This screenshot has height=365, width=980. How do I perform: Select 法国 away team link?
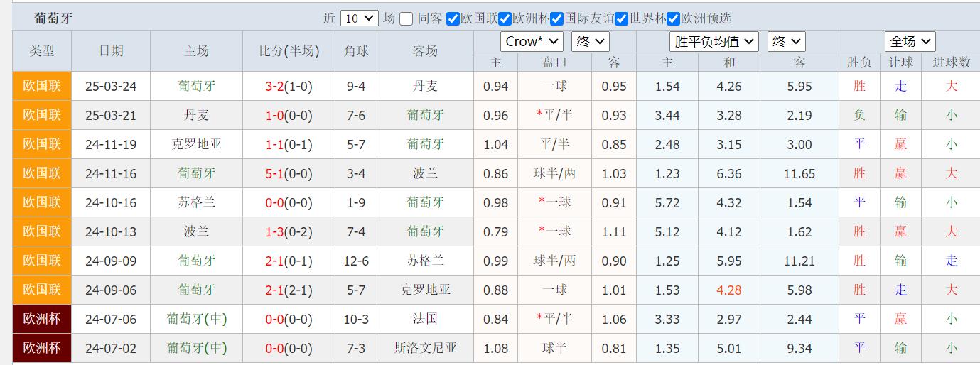(425, 319)
